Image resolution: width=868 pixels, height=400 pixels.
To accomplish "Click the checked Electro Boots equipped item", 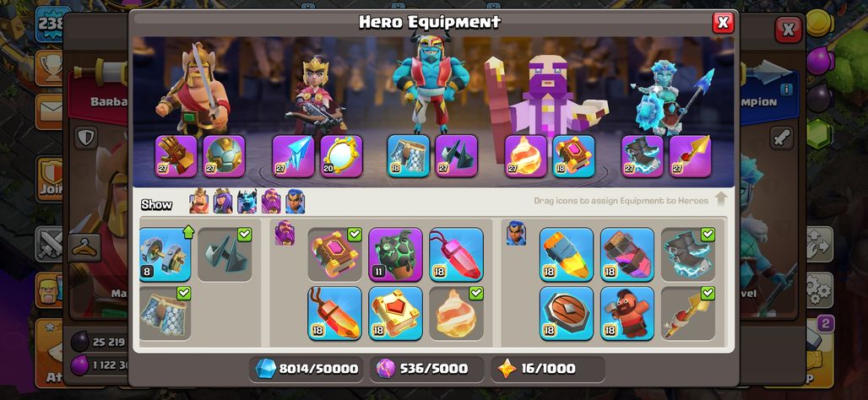I will pos(688,255).
